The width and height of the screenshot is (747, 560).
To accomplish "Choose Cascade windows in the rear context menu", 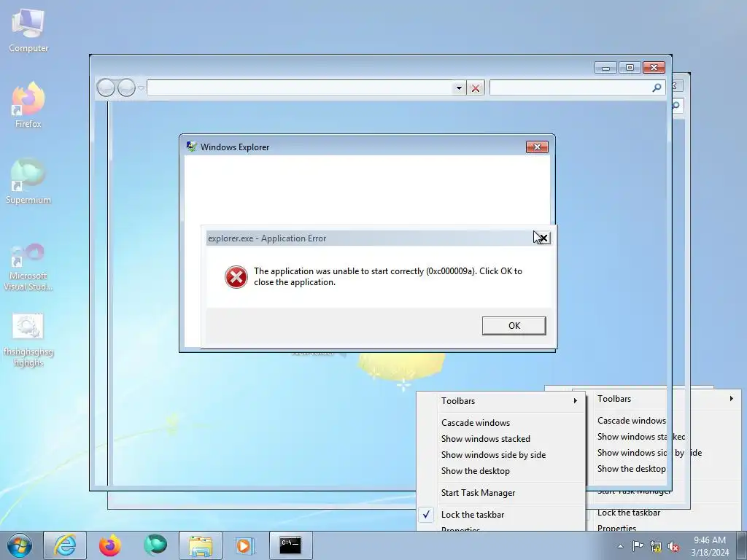I will (631, 421).
